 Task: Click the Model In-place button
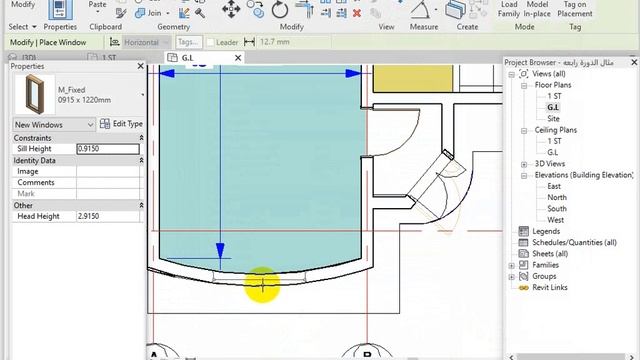click(537, 9)
